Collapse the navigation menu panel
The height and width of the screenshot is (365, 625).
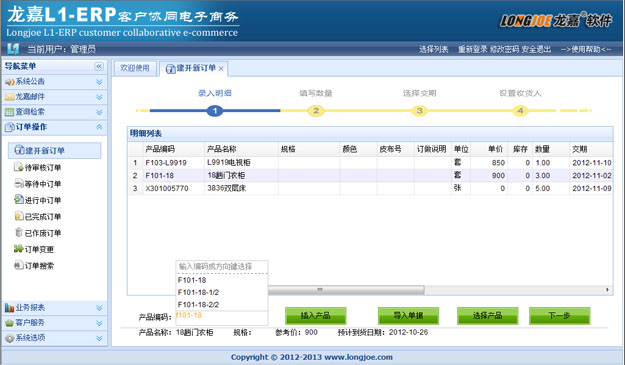pyautogui.click(x=99, y=66)
